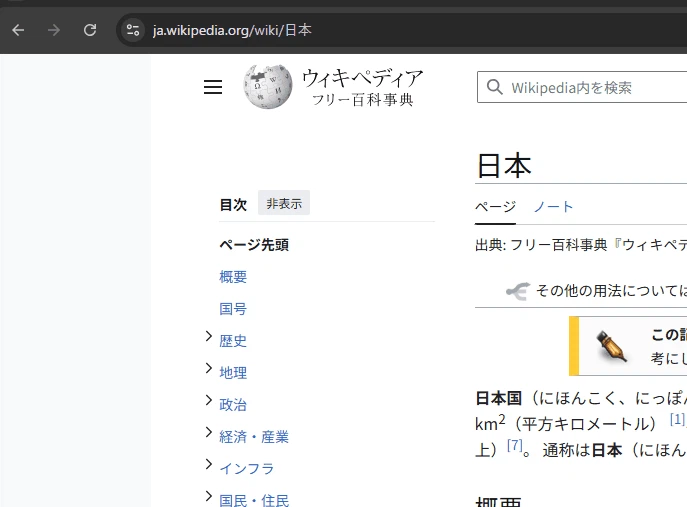687x507 pixels.
Task: Open citation reference [7]
Action: point(514,445)
